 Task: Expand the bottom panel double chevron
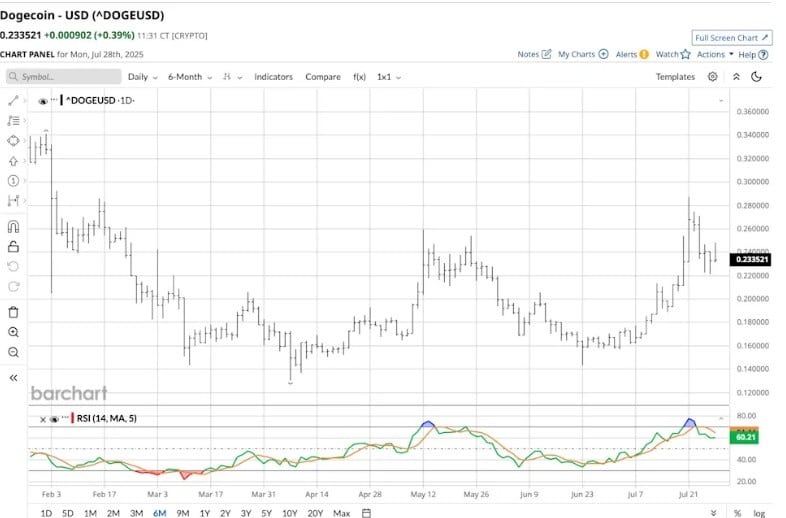pyautogui.click(x=713, y=513)
